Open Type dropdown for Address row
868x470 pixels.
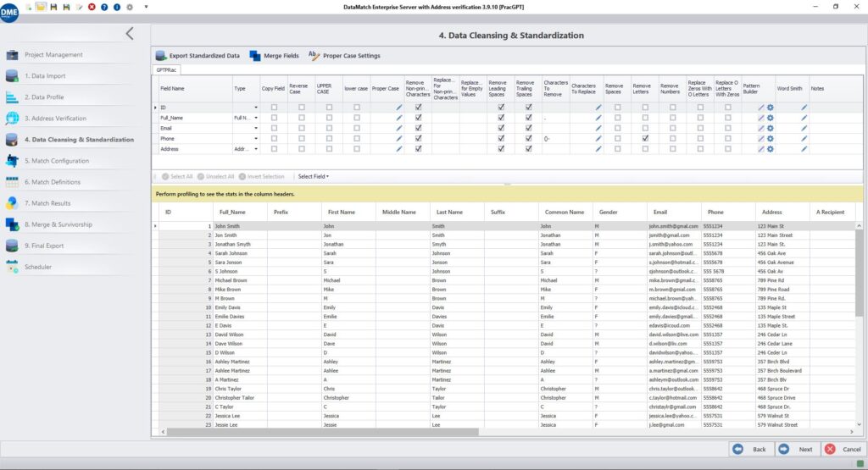[x=256, y=149]
